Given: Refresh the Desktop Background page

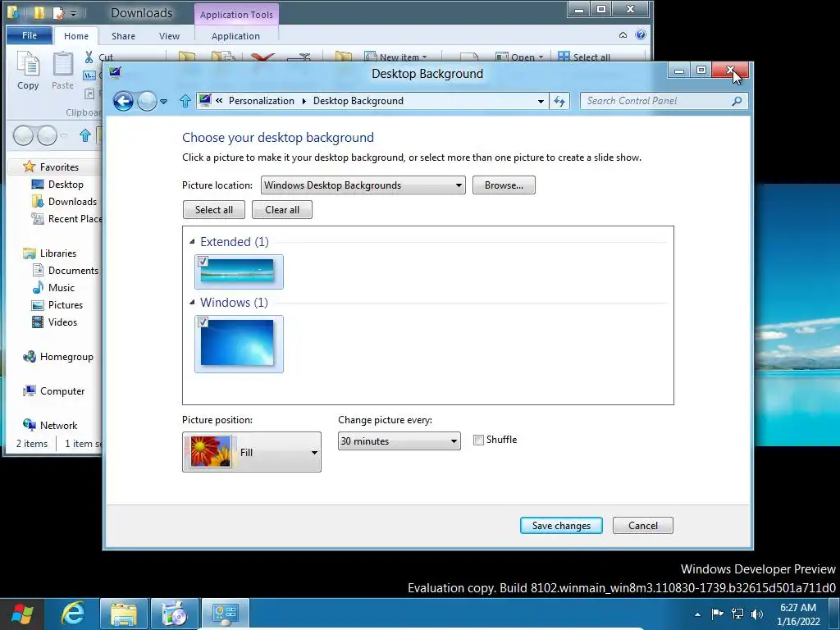Looking at the screenshot, I should [559, 101].
